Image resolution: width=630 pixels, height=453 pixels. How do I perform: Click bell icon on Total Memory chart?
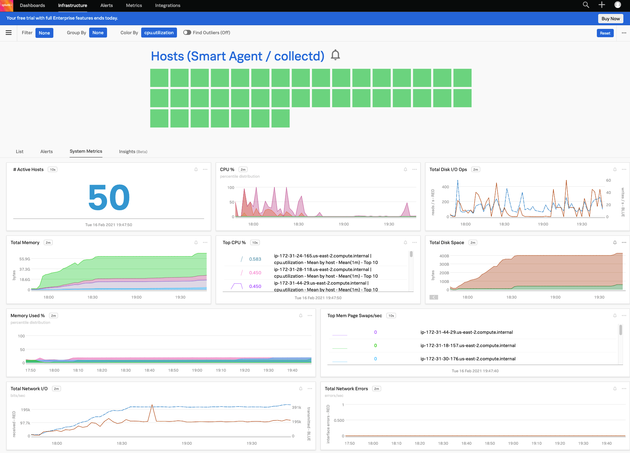point(196,242)
